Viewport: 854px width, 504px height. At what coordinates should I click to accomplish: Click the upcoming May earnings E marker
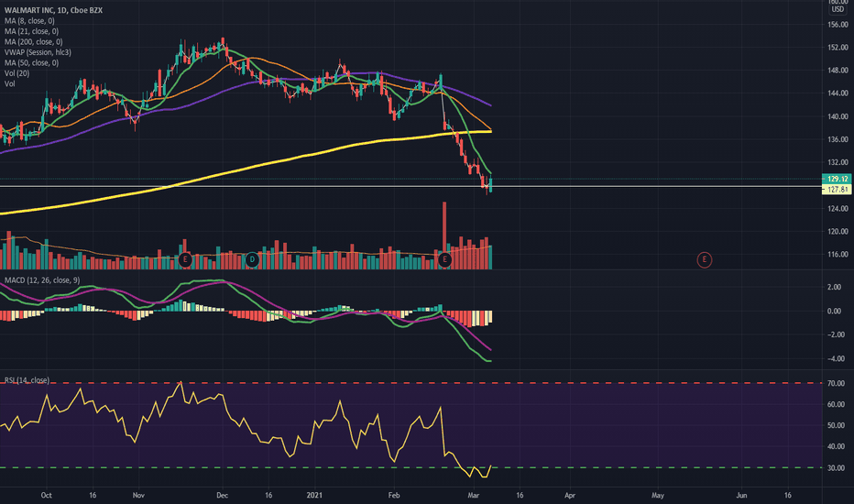click(x=705, y=260)
